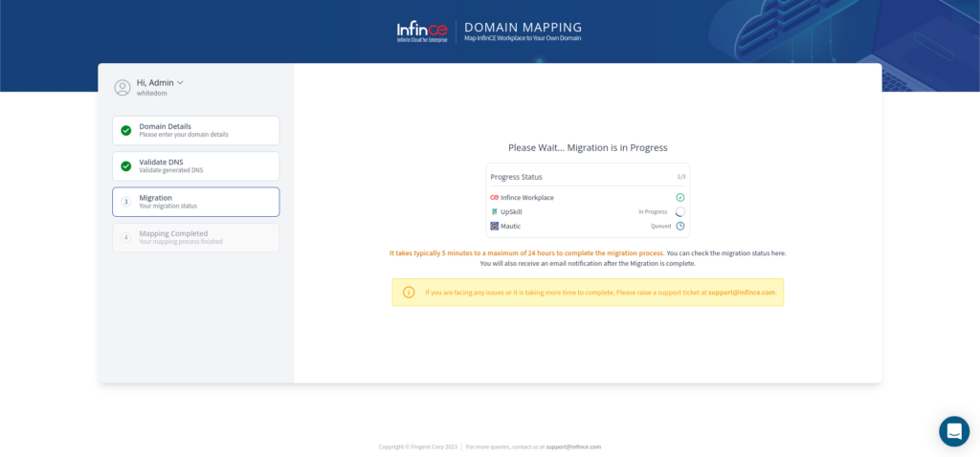Viewport: 980px width, 457px height.
Task: Click the 'In Progress' status label
Action: 653,211
